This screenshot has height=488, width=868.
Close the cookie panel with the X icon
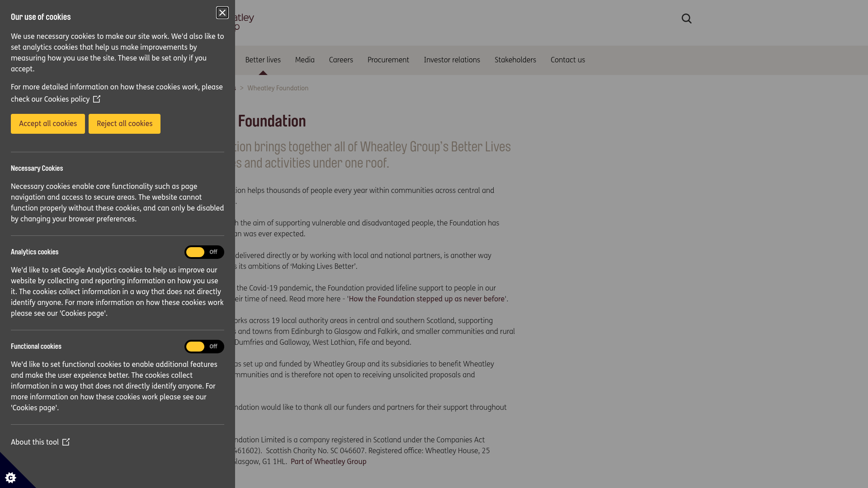222,13
